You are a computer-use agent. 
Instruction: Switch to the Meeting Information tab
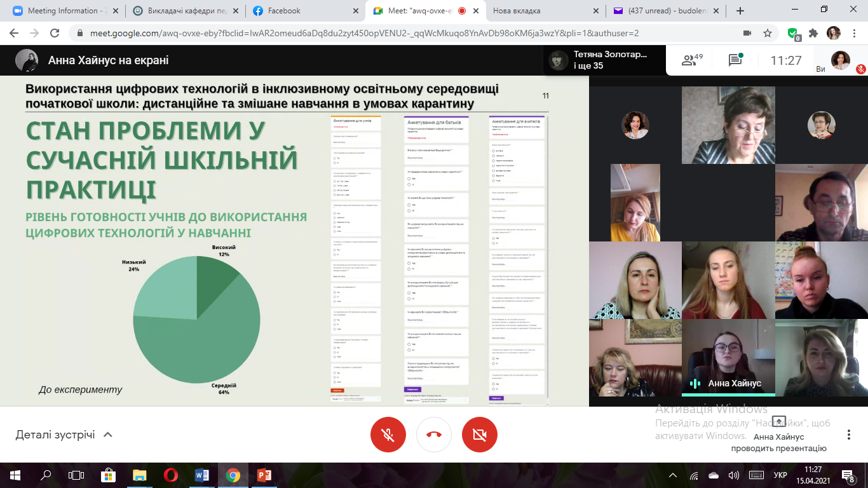pyautogui.click(x=62, y=11)
